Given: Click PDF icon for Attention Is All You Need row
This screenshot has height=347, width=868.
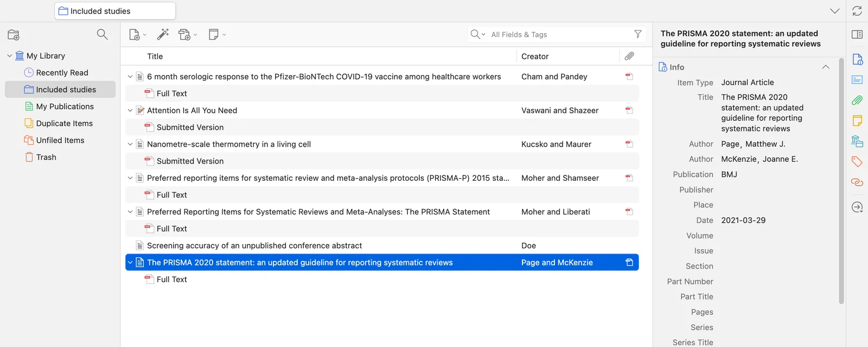Looking at the screenshot, I should [629, 110].
